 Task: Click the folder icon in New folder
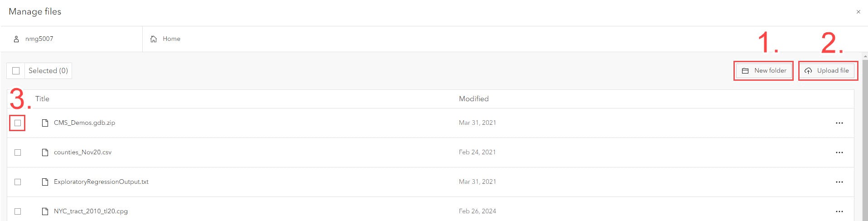[745, 71]
